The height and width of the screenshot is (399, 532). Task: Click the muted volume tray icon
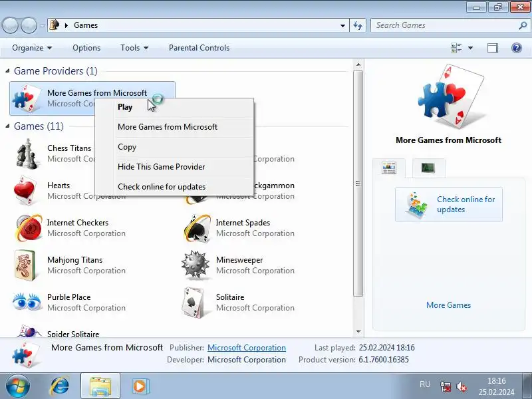[462, 386]
